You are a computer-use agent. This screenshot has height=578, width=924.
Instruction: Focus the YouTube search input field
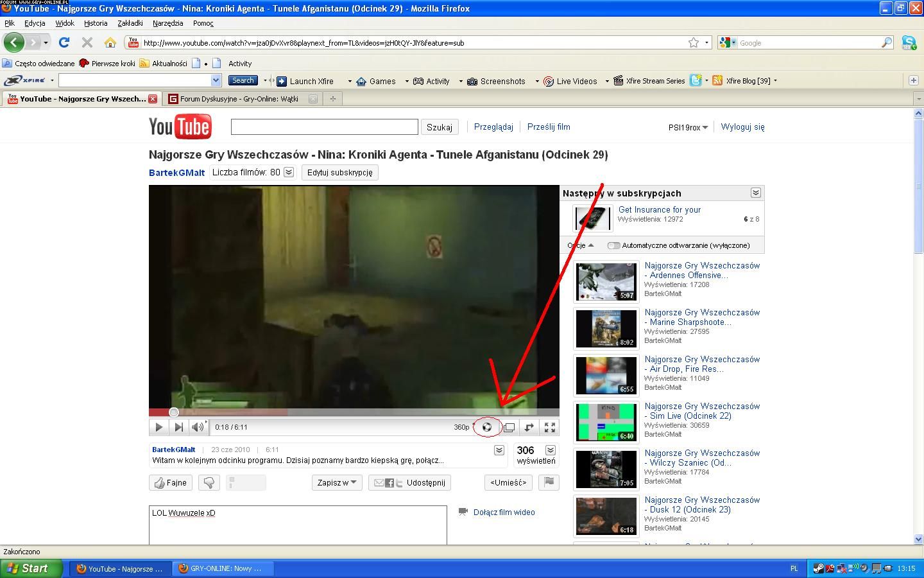tap(325, 127)
